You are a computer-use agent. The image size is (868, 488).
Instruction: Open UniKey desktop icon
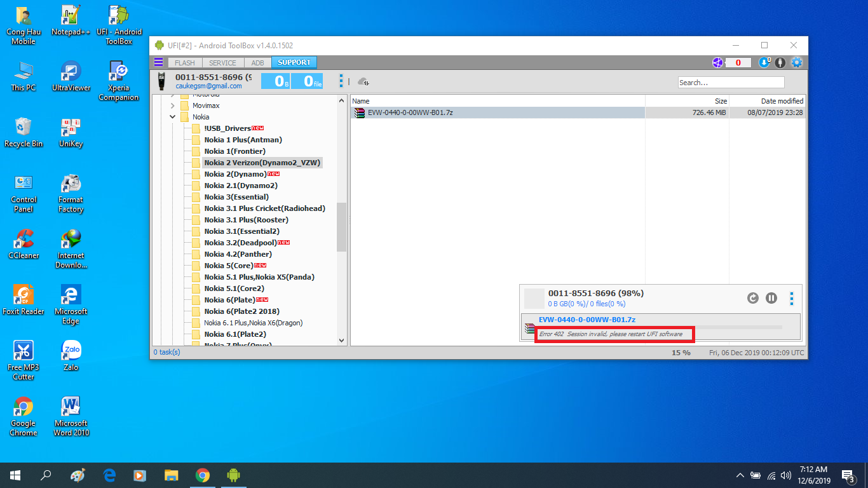point(71,133)
